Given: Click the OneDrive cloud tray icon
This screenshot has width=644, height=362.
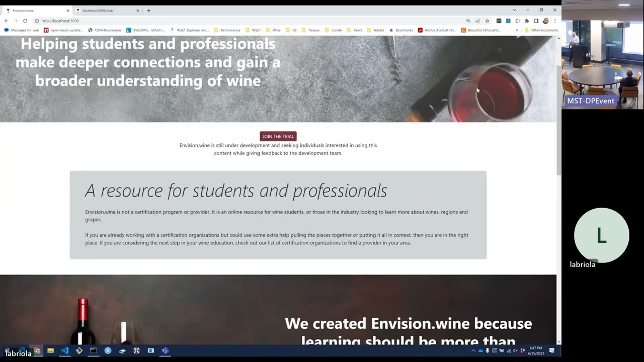Looking at the screenshot, I should (480, 350).
